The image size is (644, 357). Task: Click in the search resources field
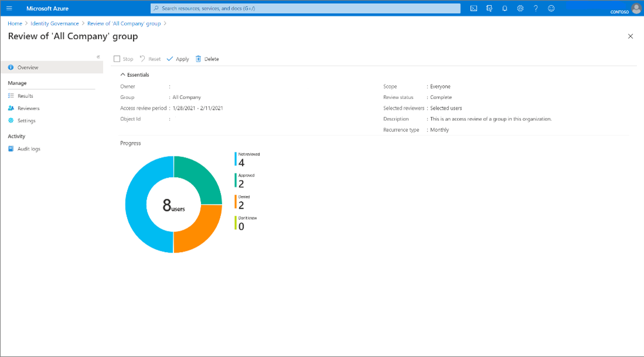click(x=305, y=9)
